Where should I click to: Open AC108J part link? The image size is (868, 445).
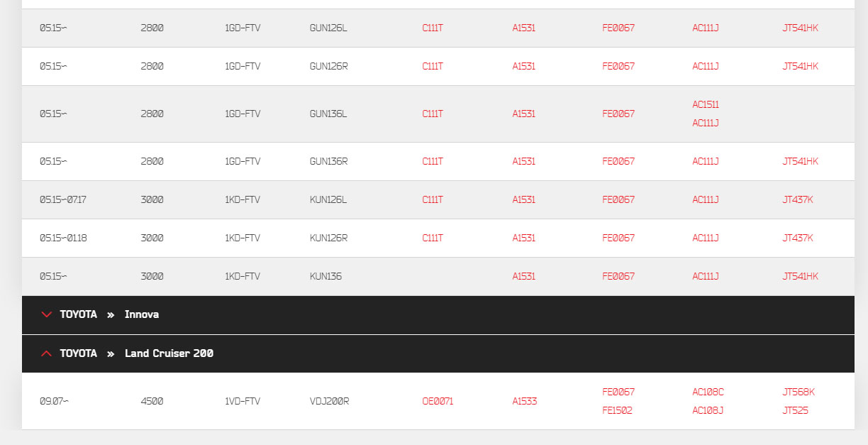click(708, 410)
